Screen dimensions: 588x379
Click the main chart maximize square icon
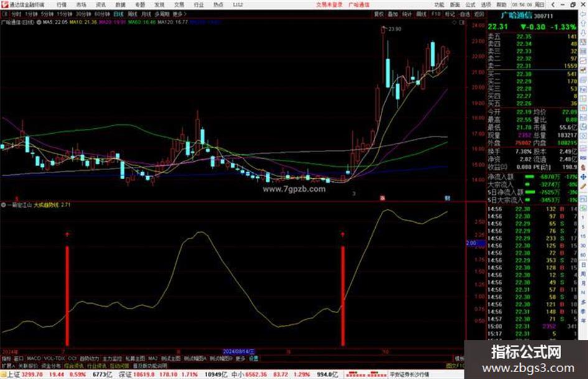pyautogui.click(x=462, y=22)
